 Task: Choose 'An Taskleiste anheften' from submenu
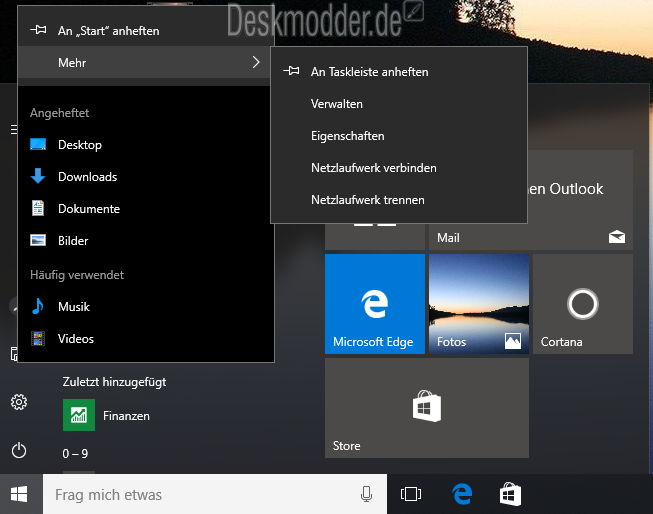(x=399, y=72)
